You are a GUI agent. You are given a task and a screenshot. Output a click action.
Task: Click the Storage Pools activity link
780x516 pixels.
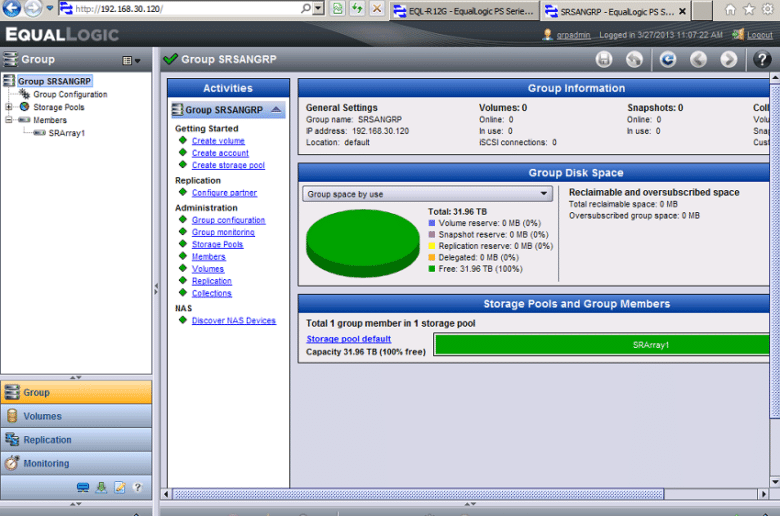217,244
